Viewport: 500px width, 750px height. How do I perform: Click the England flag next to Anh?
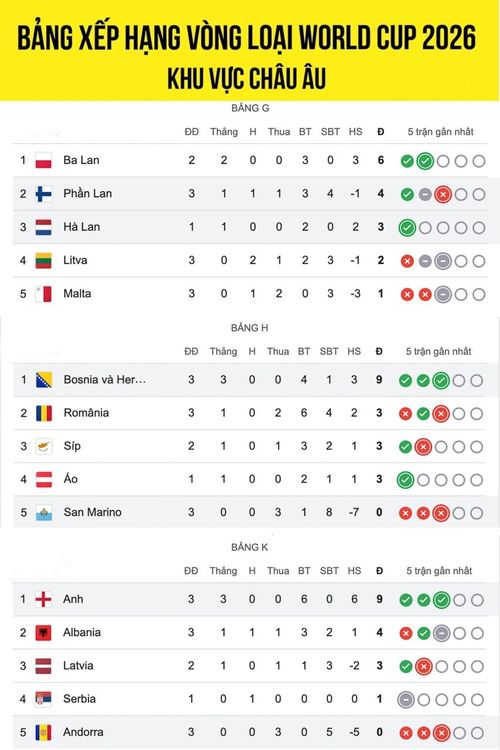pyautogui.click(x=44, y=599)
